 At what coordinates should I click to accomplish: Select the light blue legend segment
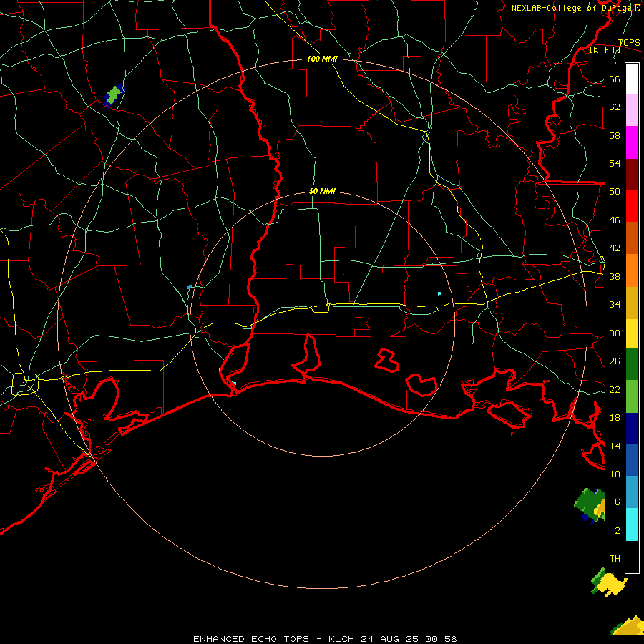632,492
